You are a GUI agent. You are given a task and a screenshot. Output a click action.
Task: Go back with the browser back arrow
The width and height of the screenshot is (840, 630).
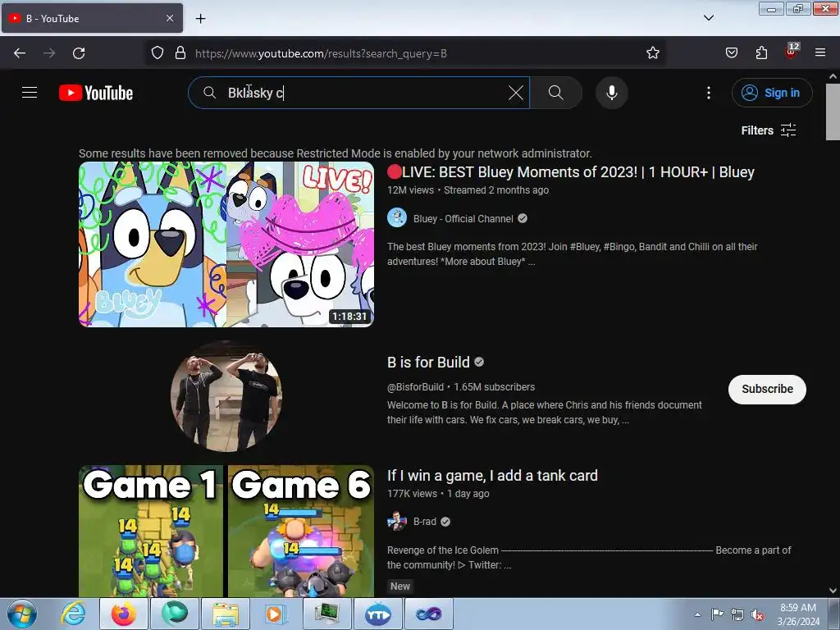[20, 53]
